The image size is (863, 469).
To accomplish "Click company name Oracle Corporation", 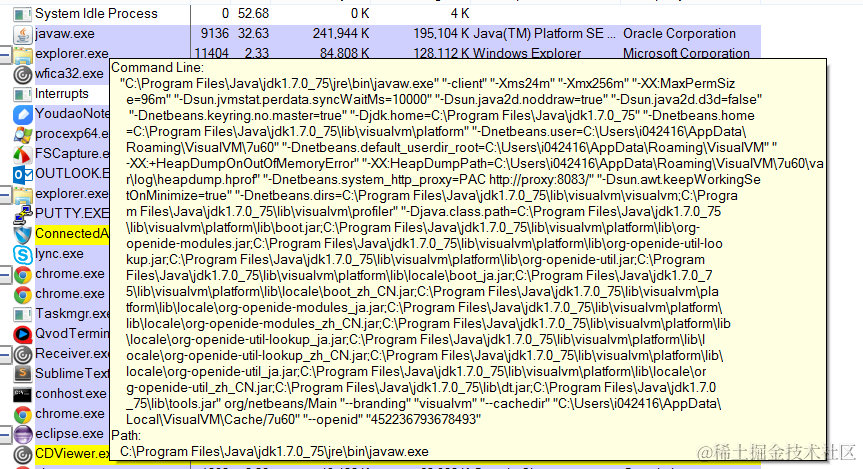I will (x=679, y=34).
